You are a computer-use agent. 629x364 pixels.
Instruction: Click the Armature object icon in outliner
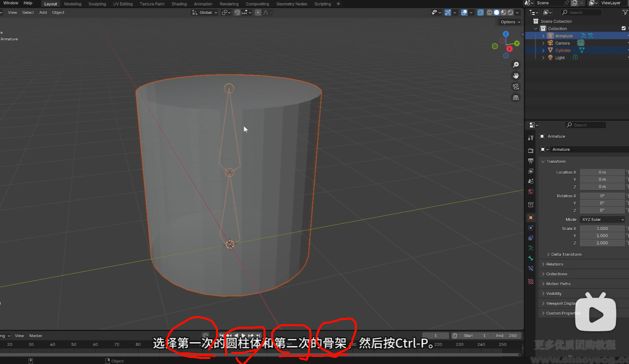550,36
